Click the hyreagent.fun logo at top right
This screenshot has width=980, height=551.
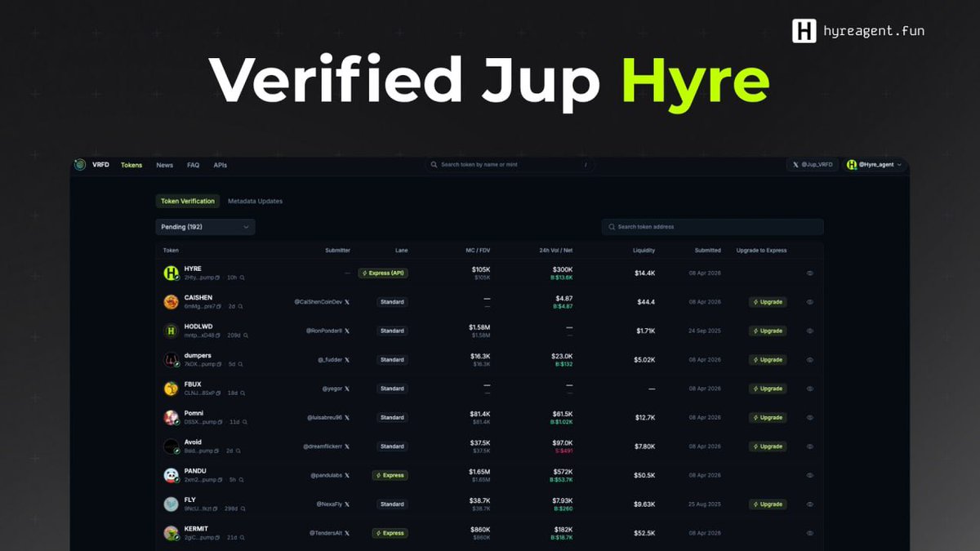coord(858,31)
